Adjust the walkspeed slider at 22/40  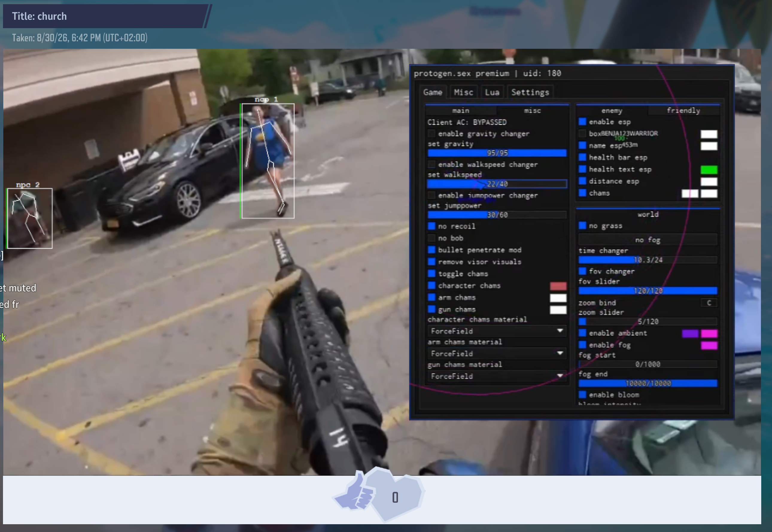497,184
